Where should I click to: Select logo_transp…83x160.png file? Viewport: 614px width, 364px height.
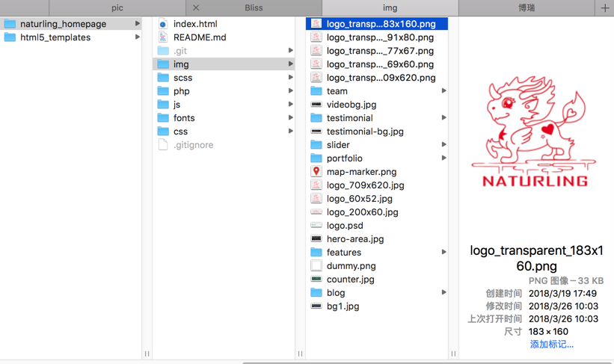pyautogui.click(x=377, y=24)
